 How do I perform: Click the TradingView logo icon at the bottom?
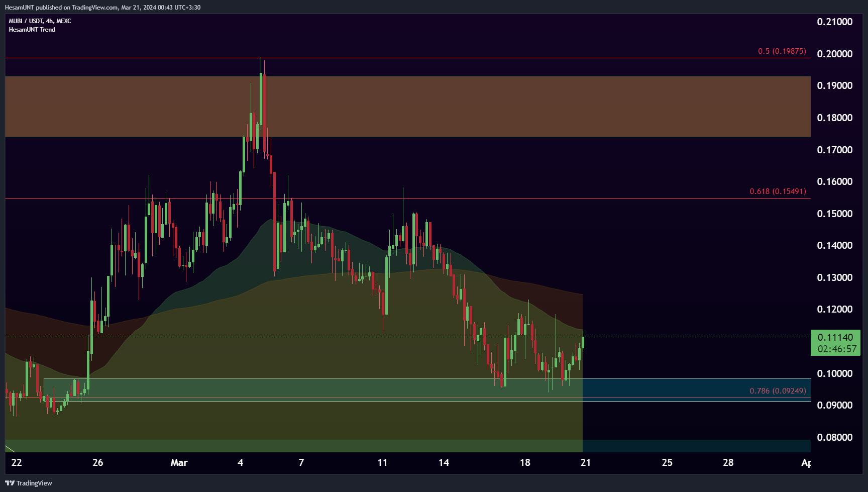tap(10, 483)
